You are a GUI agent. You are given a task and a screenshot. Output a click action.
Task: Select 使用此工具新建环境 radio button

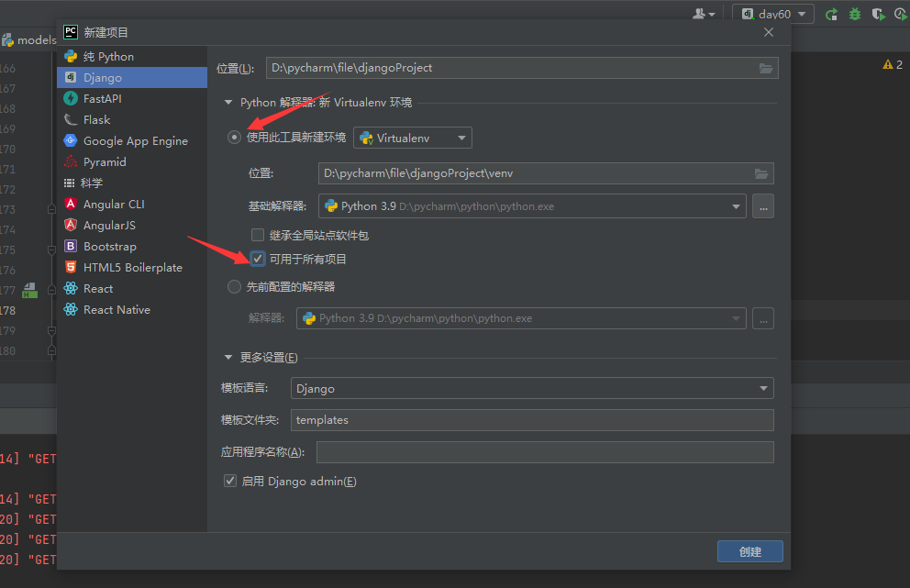click(234, 138)
